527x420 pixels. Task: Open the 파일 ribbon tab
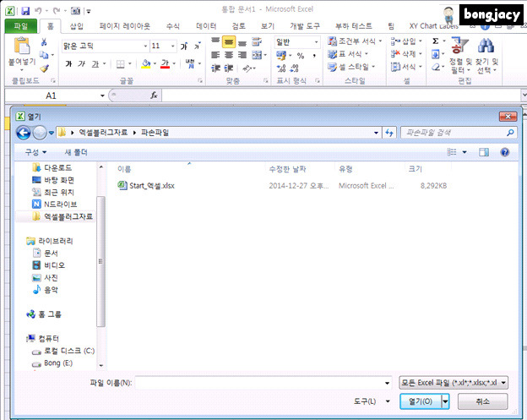pyautogui.click(x=21, y=26)
